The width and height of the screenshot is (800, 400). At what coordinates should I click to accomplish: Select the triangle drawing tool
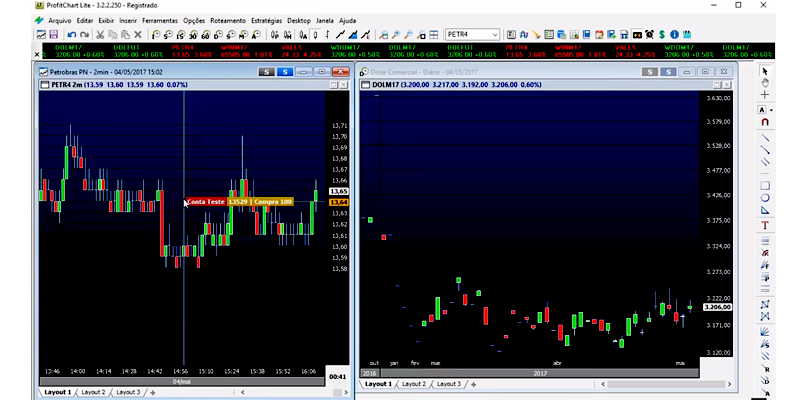[765, 210]
